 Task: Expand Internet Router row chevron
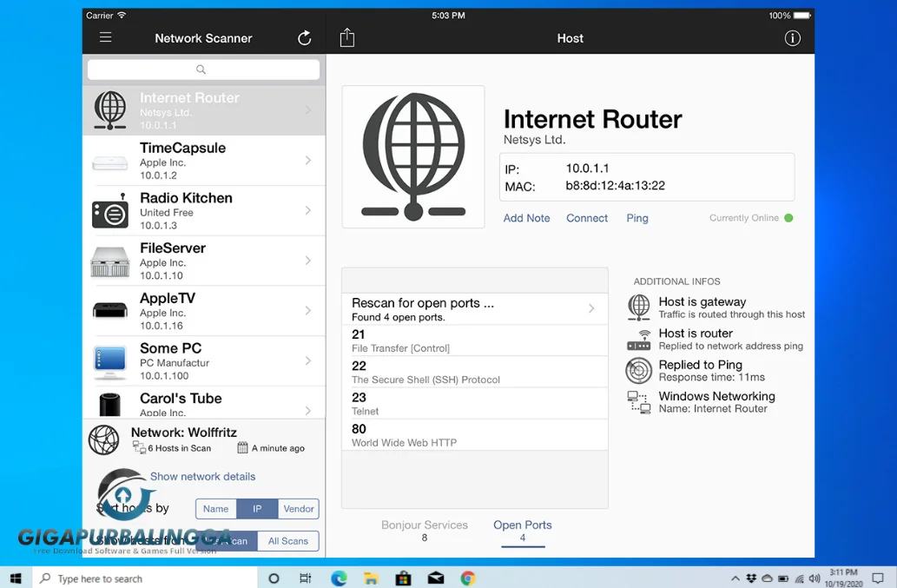click(x=308, y=109)
